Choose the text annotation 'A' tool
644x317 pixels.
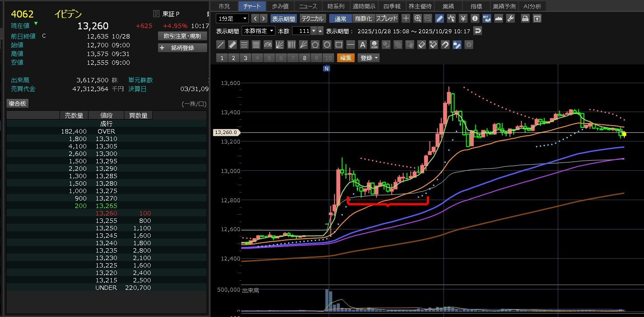362,45
